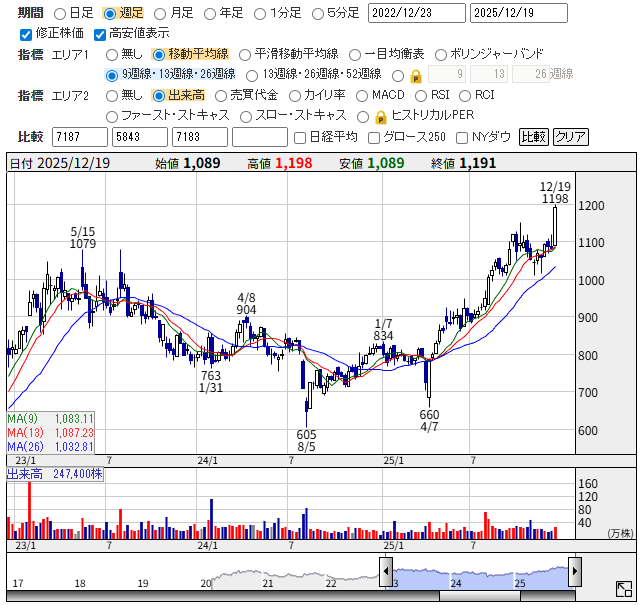Click the lock icon beside custom moving average fields
The height and width of the screenshot is (605, 641).
(416, 76)
